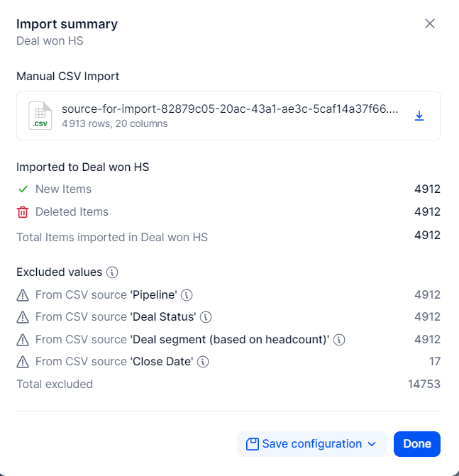Expand the Save configuration dropdown arrow

372,444
